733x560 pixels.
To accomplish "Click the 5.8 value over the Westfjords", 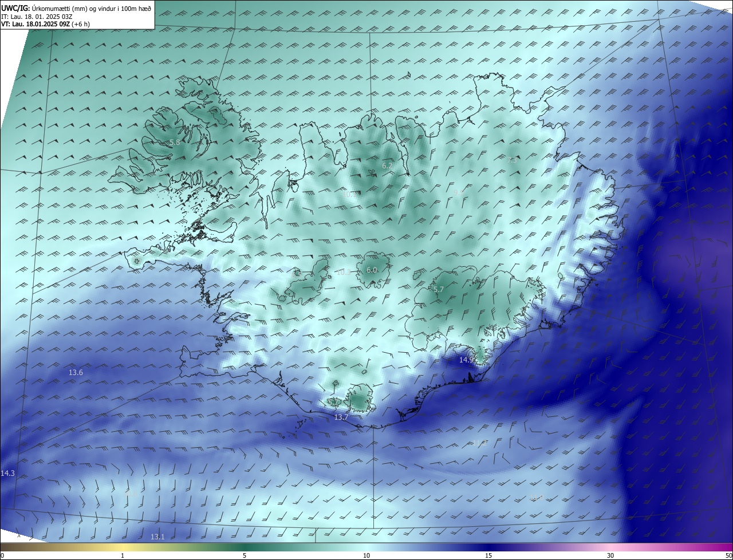I will pyautogui.click(x=175, y=142).
